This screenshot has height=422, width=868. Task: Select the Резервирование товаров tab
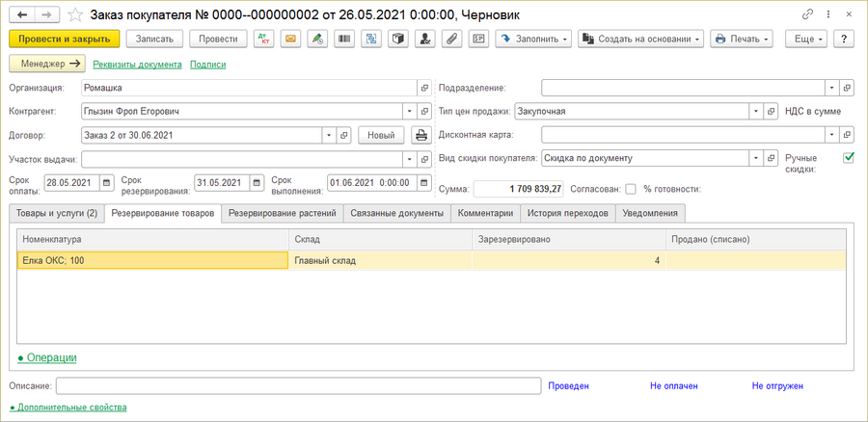pyautogui.click(x=163, y=214)
